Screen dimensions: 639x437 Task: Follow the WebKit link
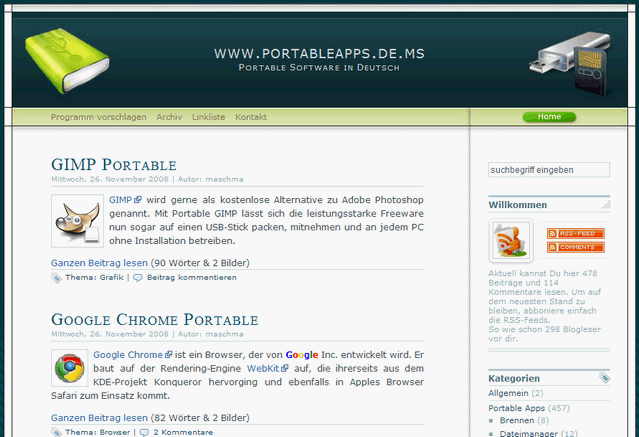pyautogui.click(x=263, y=369)
